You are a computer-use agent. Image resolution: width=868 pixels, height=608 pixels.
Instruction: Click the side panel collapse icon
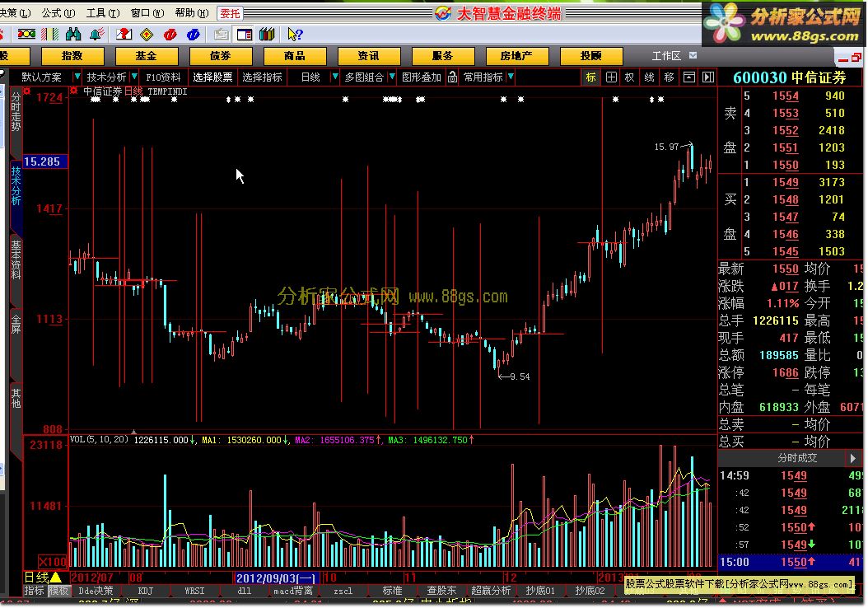(708, 77)
